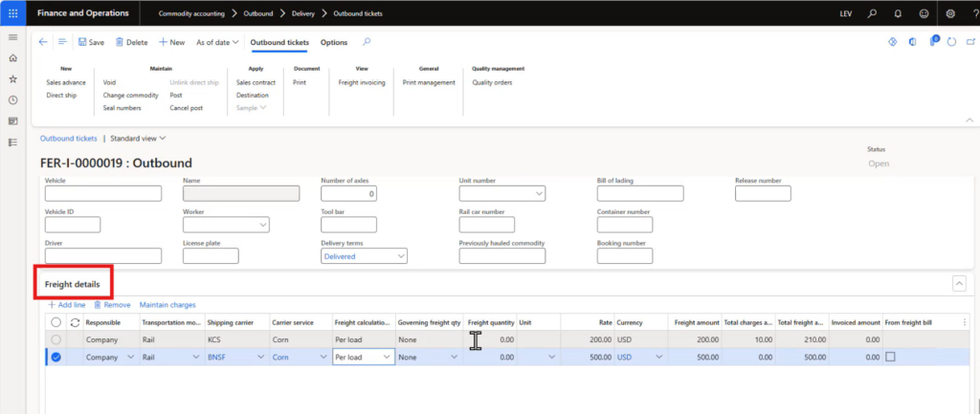Click Freight invoicing under View
Image resolution: width=980 pixels, height=414 pixels.
pyautogui.click(x=362, y=82)
